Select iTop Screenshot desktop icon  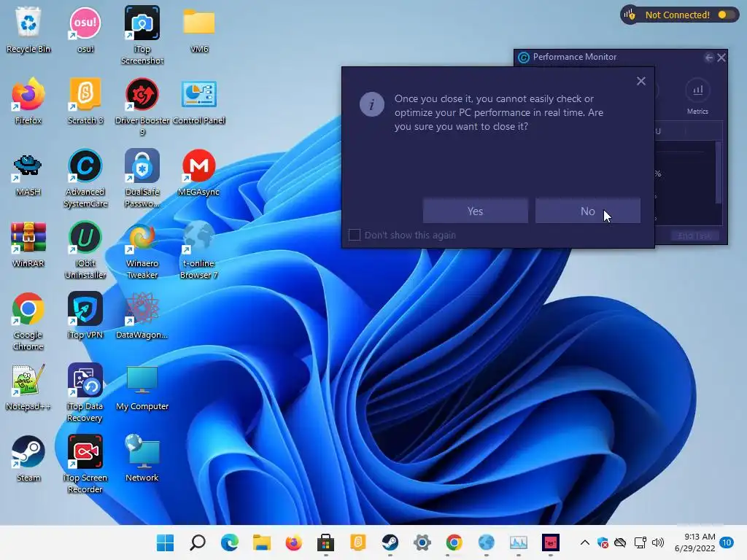point(142,36)
